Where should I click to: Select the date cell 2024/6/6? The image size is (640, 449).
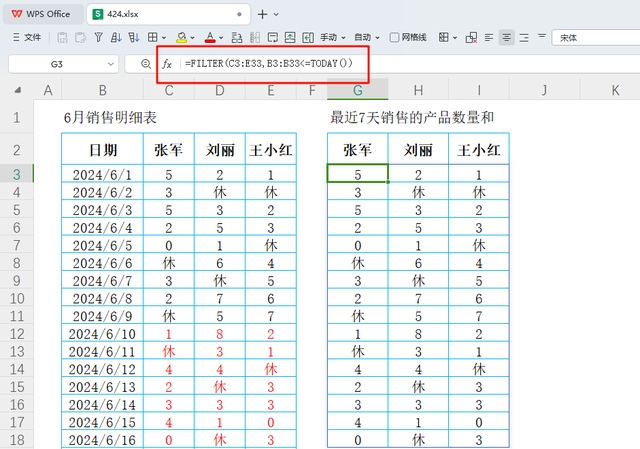[102, 263]
